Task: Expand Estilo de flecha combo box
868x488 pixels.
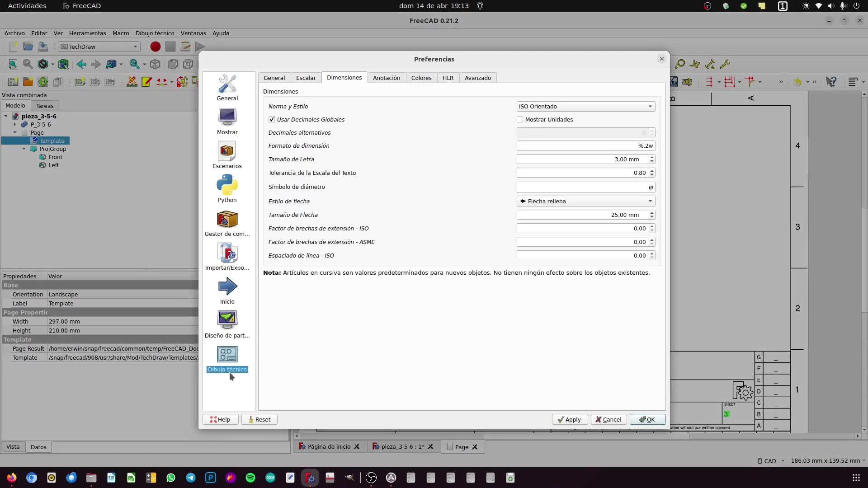Action: coord(585,202)
